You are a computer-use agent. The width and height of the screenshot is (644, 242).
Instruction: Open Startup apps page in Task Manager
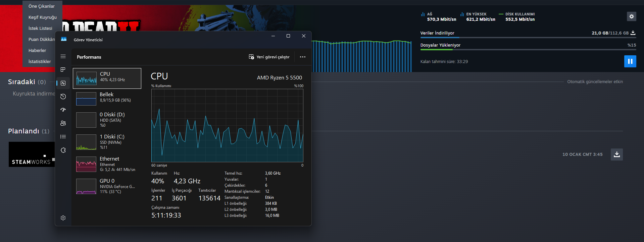pyautogui.click(x=63, y=110)
